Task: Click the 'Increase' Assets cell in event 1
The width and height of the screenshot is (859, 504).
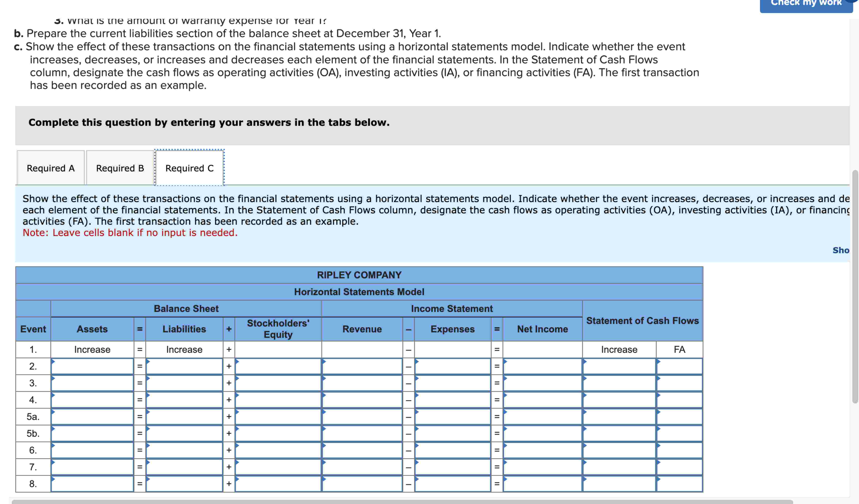Action: (92, 350)
